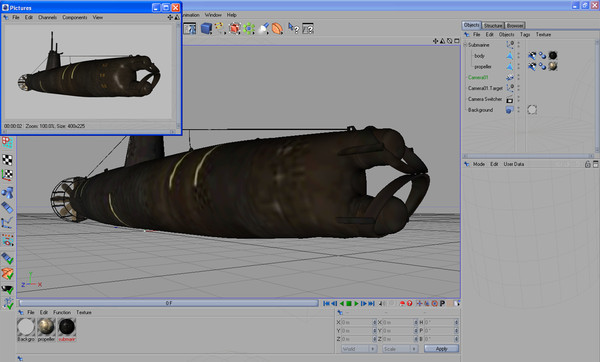Open the Function menu in materials panel
Image resolution: width=600 pixels, height=362 pixels.
click(x=62, y=312)
